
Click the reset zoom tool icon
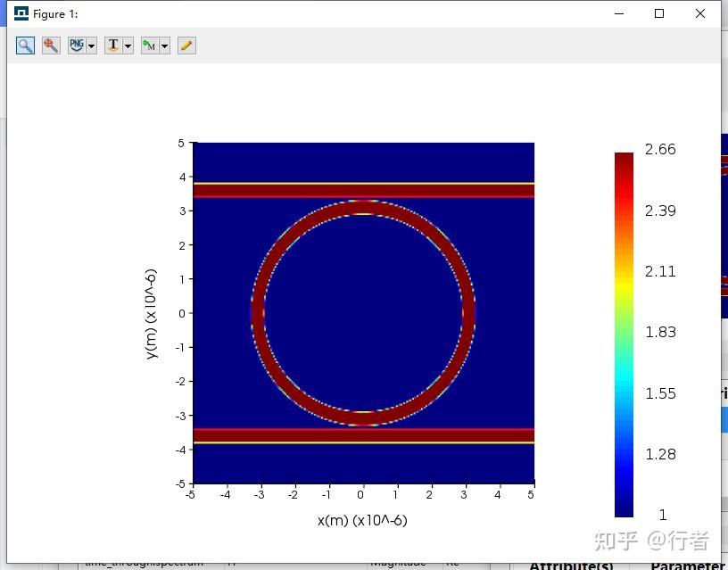coord(51,45)
